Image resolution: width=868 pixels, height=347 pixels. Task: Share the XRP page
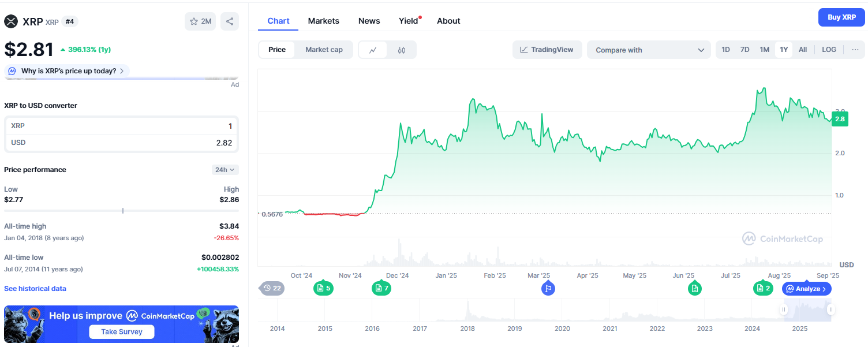tap(230, 21)
